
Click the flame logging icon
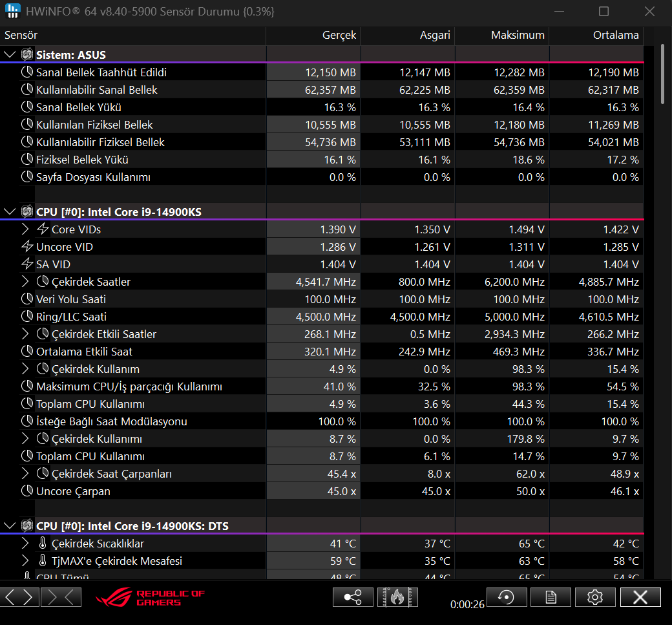(x=397, y=597)
